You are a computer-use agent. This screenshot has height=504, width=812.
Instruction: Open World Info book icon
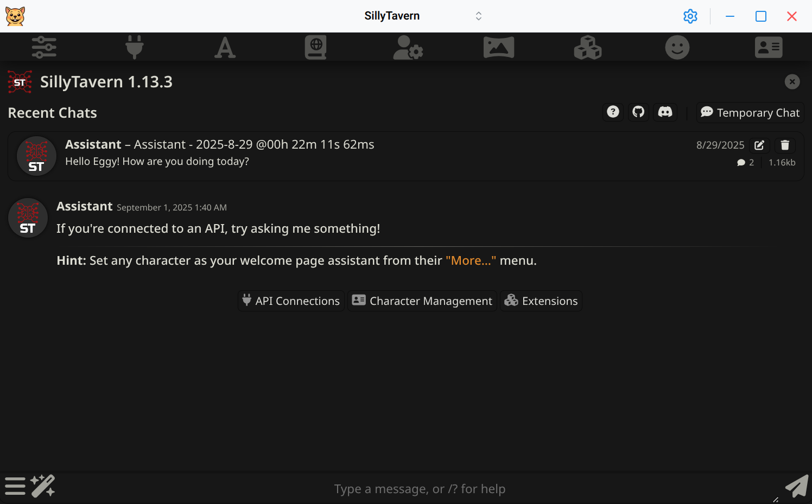(315, 47)
